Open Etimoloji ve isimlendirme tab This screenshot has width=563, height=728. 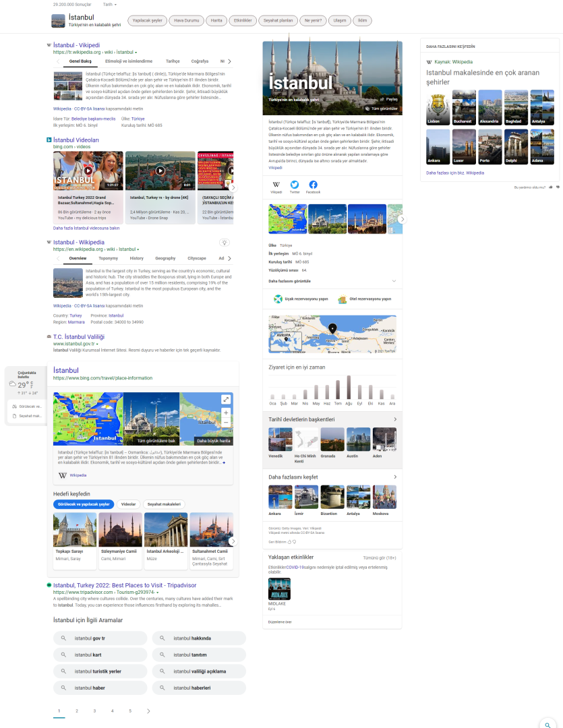(129, 61)
